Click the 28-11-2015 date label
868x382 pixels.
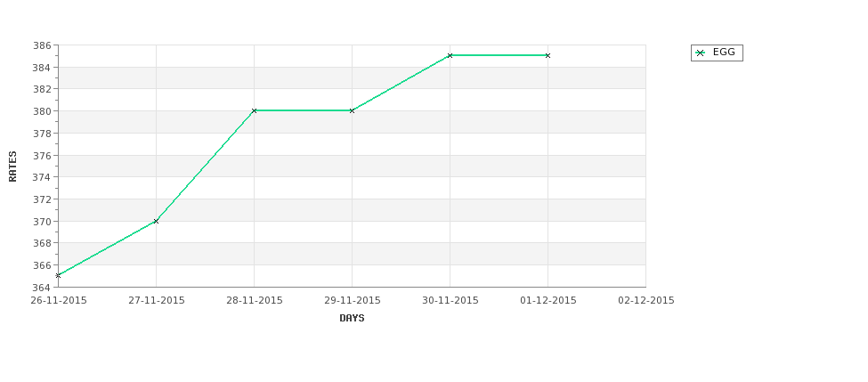254,301
